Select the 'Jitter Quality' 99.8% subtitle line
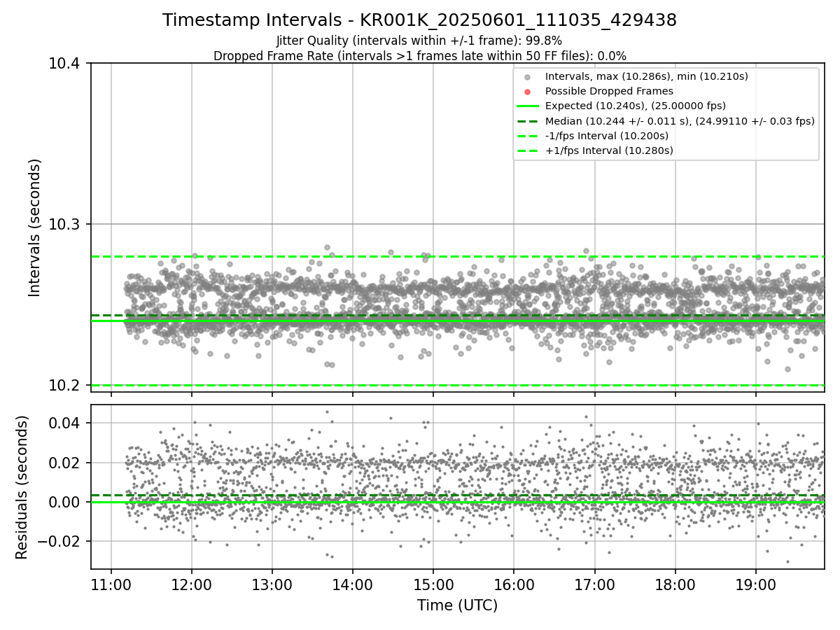Screen dimensions: 840x630 [x=419, y=41]
